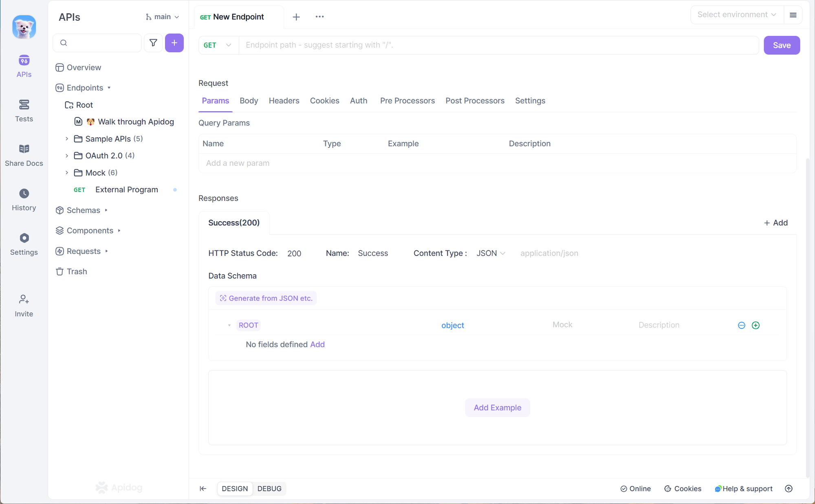The image size is (815, 504).
Task: Click the add new item icon in sidebar
Action: [174, 42]
